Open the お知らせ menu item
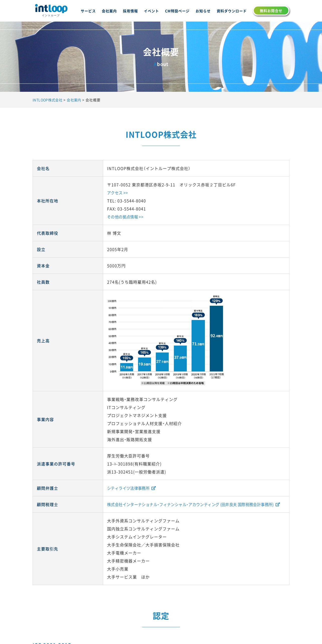The height and width of the screenshot is (644, 322). pyautogui.click(x=203, y=11)
